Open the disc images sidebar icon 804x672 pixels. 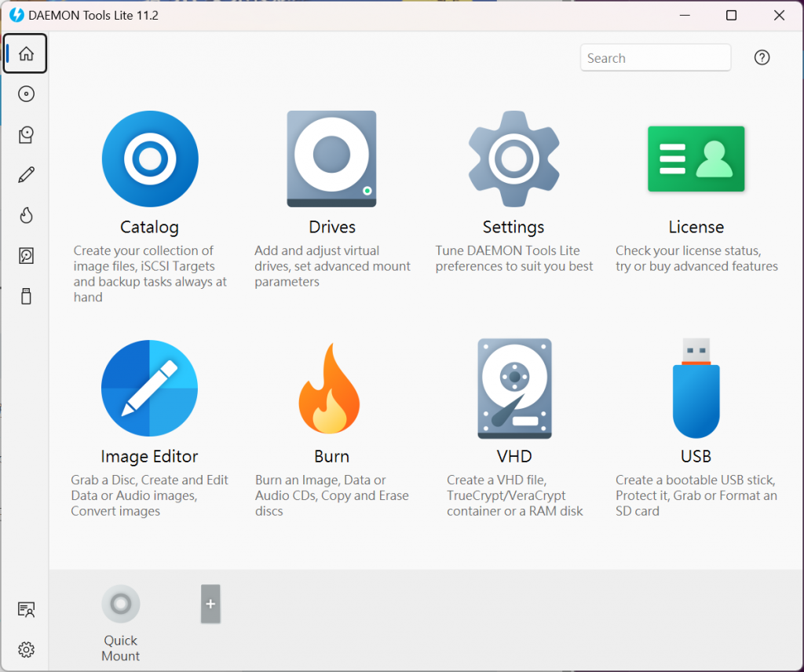(x=26, y=93)
